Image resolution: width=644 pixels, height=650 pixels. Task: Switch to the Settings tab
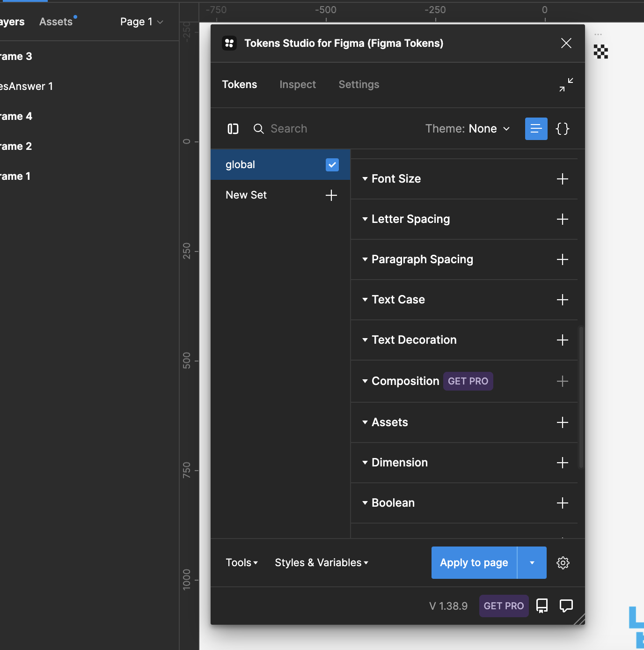(359, 85)
